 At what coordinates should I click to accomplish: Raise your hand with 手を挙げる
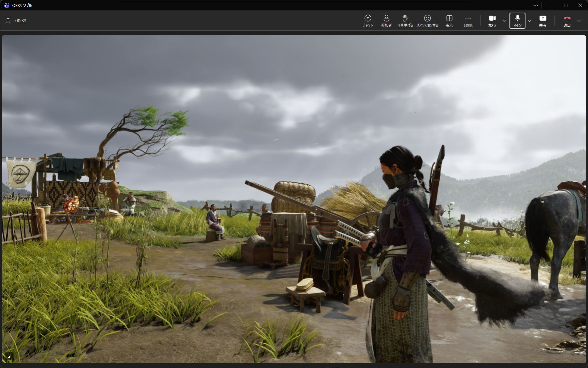405,21
